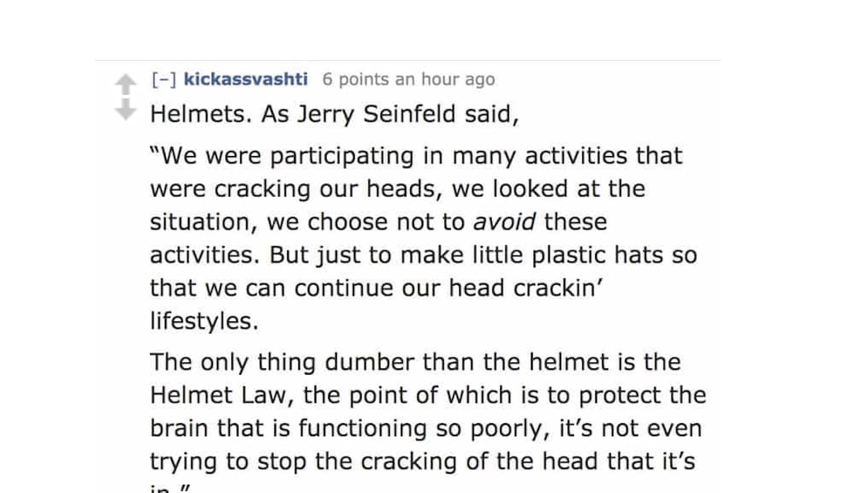Click the italicized word "avoid"
This screenshot has height=493, width=868.
(x=504, y=222)
